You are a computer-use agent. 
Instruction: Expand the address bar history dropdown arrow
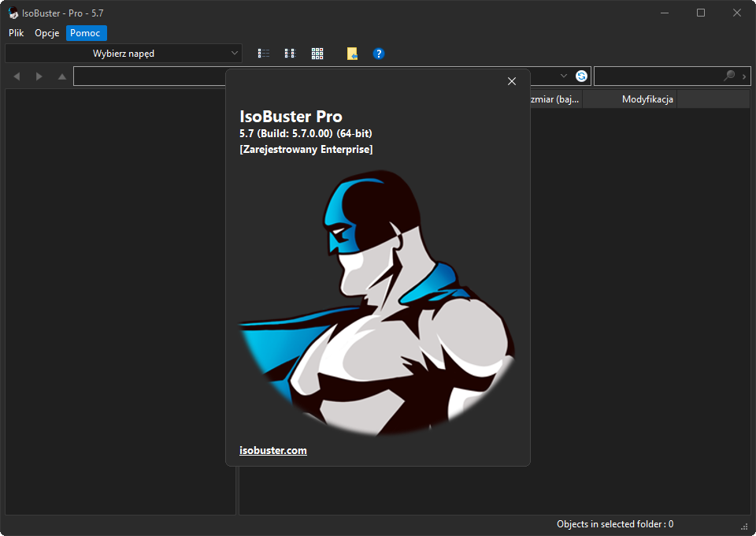coord(564,76)
